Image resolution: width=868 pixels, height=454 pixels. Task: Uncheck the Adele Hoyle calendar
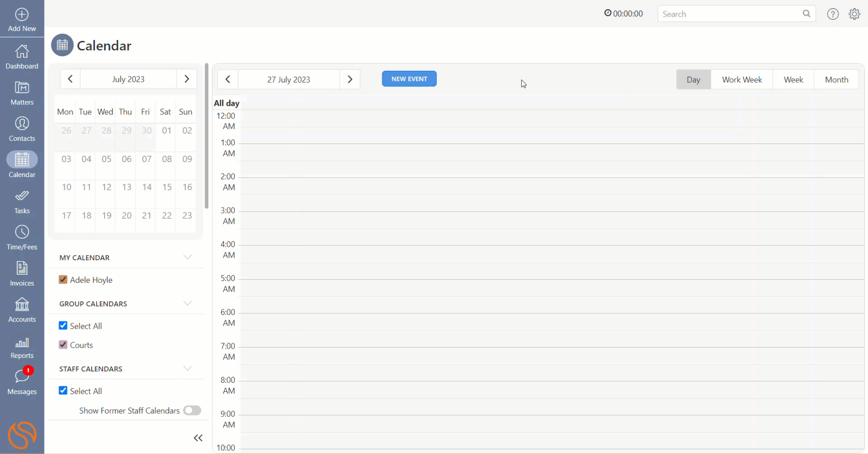63,280
